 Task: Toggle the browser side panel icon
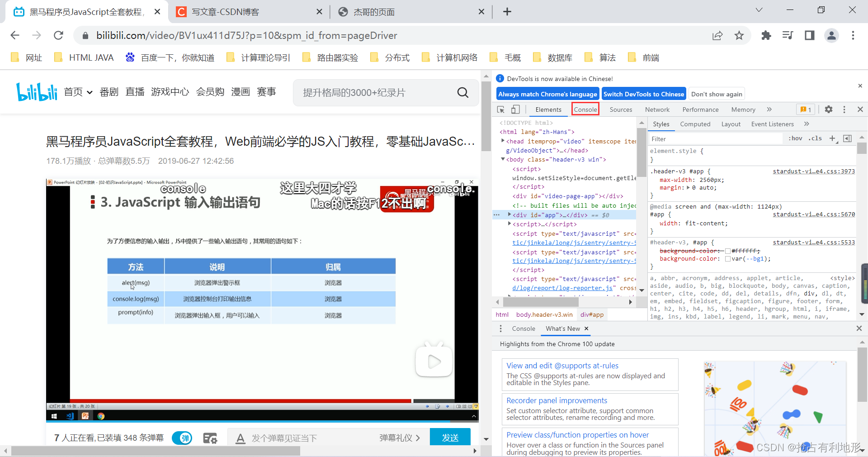tap(810, 35)
